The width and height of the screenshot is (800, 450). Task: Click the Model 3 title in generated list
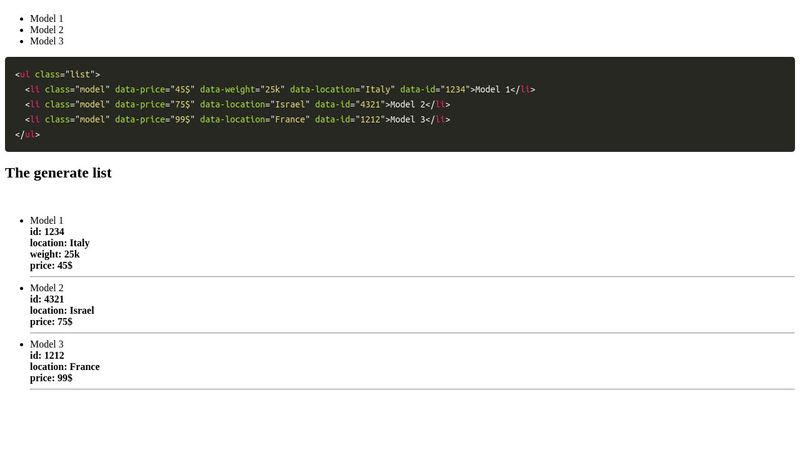46,344
